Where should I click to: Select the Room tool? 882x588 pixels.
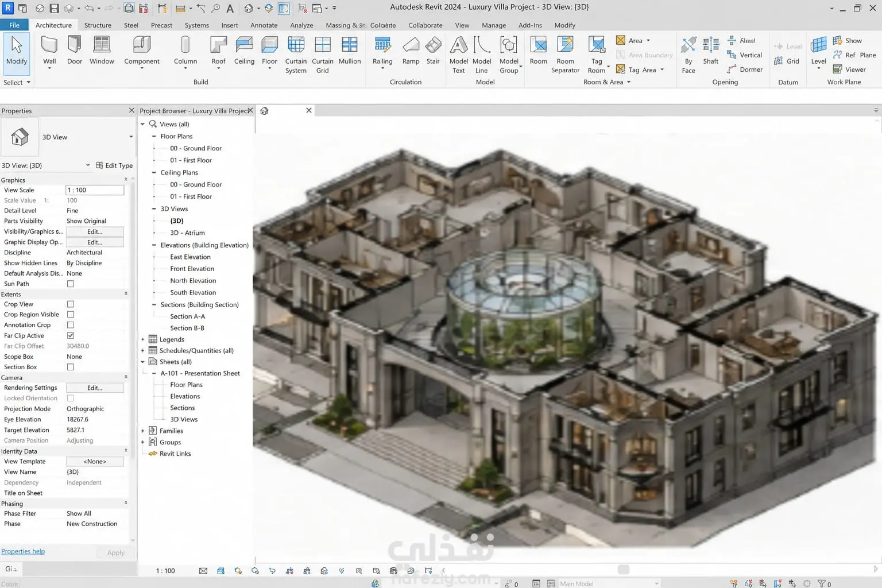538,51
